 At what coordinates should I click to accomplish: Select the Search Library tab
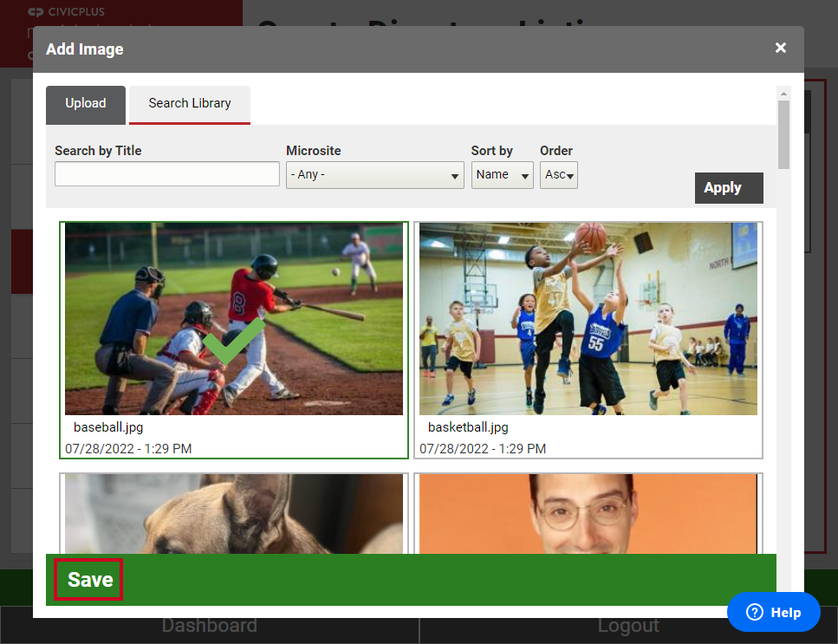tap(190, 105)
